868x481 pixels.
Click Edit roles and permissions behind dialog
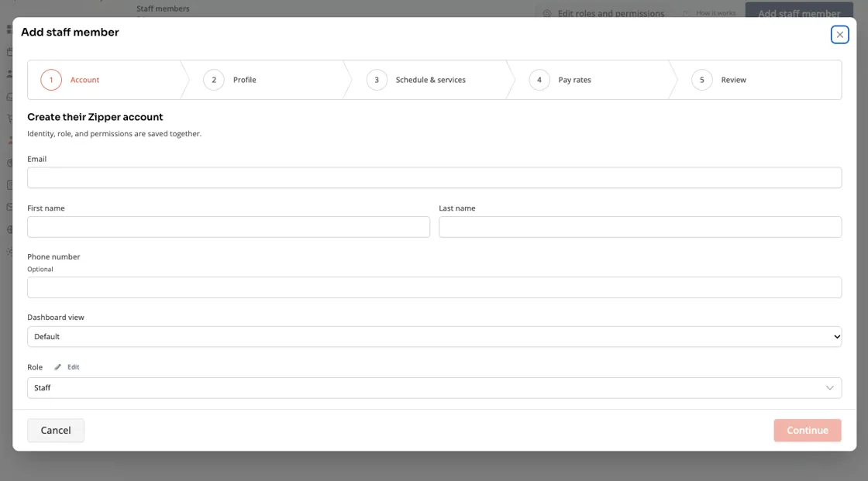[604, 13]
